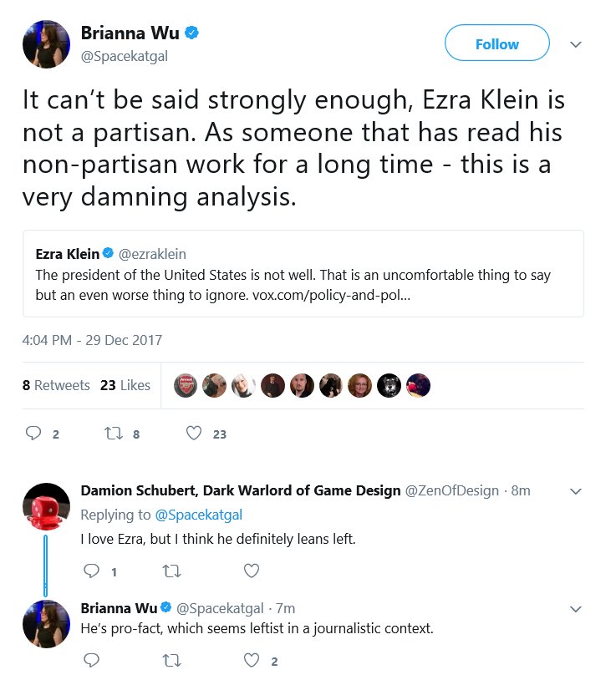Expand options chevron on Damion Schubert's reply
This screenshot has width=616, height=675.
[576, 491]
